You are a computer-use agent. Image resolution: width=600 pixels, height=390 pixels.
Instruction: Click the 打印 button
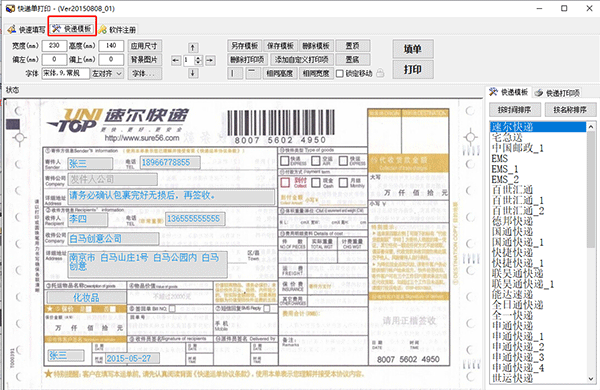[413, 69]
